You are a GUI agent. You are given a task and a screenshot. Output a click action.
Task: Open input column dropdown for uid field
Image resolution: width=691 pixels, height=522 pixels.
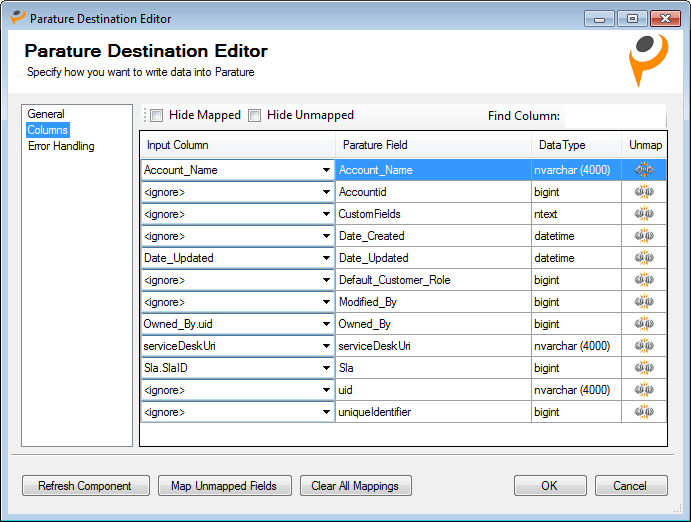point(326,390)
